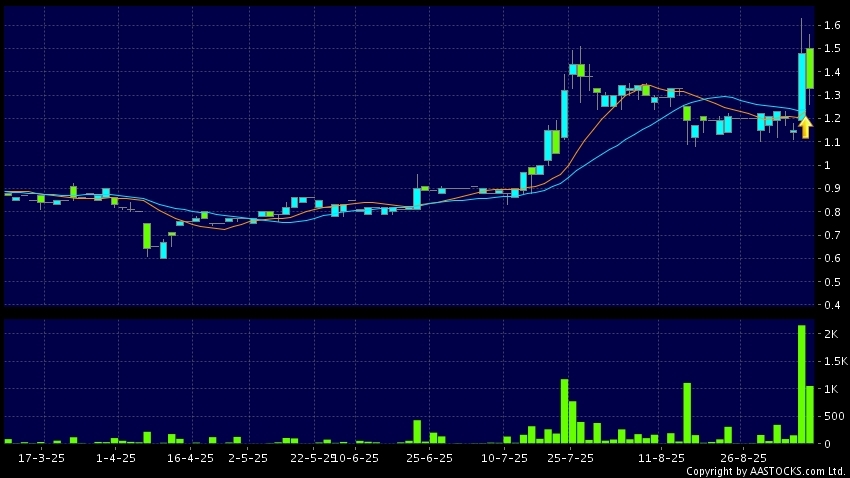850x478 pixels.
Task: Click the AASTOCKS.com copyright text
Action: pyautogui.click(x=766, y=471)
